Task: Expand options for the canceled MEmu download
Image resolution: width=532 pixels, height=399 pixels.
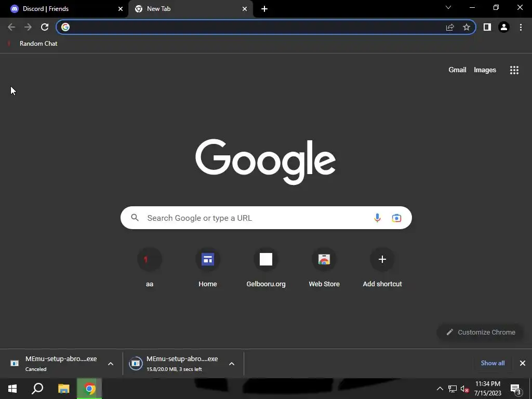Action: coord(111,364)
